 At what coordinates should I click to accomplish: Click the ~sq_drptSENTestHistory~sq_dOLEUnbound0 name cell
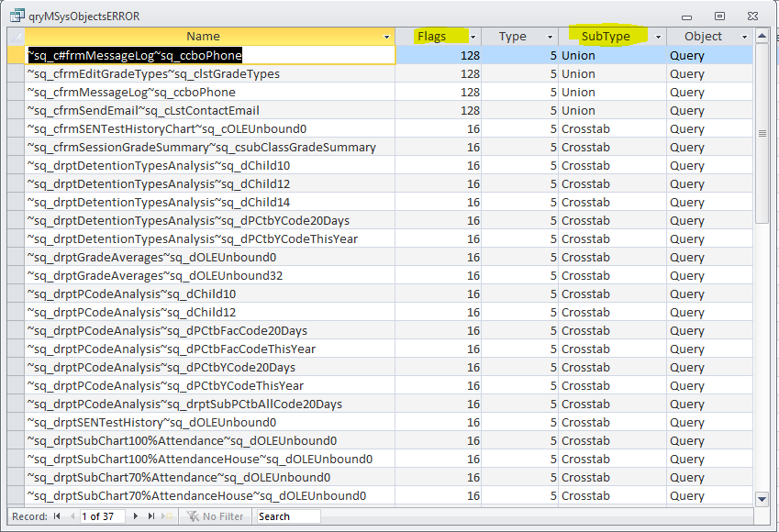click(209, 423)
